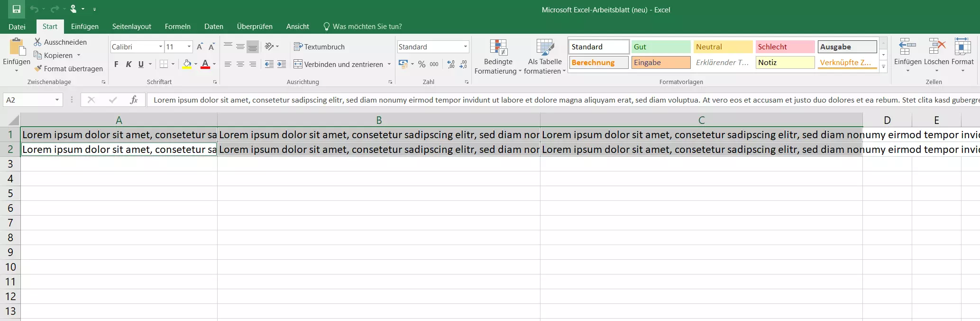The height and width of the screenshot is (321, 980).
Task: Open the font color dropdown arrow
Action: [214, 64]
